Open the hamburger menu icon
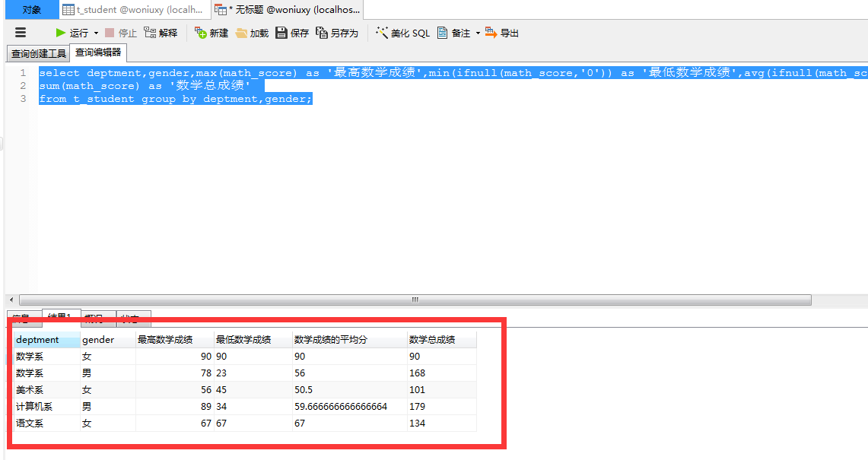 [21, 33]
